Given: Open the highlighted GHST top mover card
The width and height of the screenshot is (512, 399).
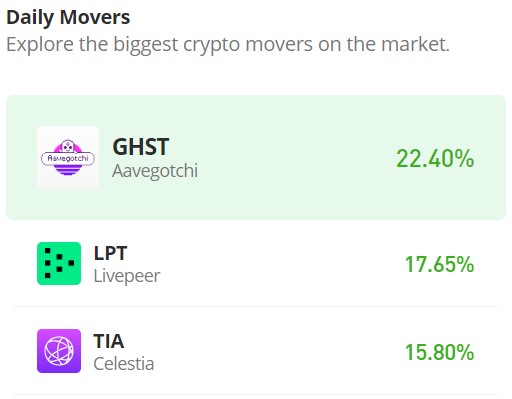Looking at the screenshot, I should [256, 157].
